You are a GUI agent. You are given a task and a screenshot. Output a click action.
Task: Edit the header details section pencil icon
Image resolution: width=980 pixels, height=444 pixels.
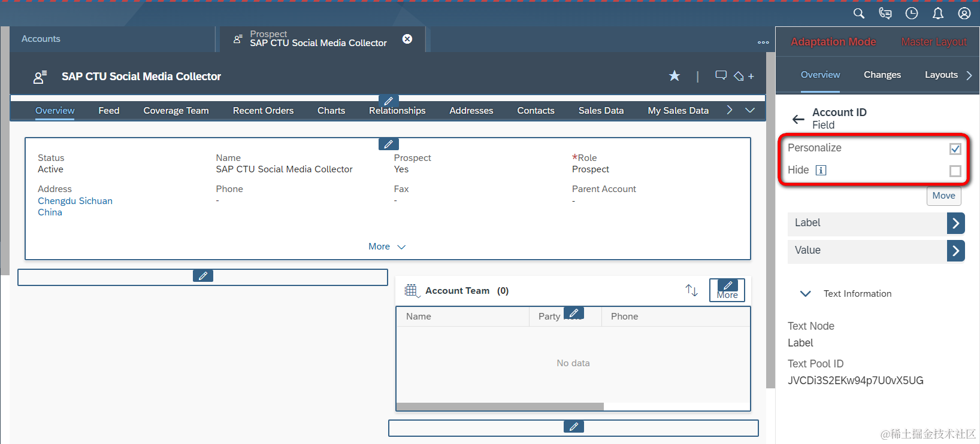point(389,144)
